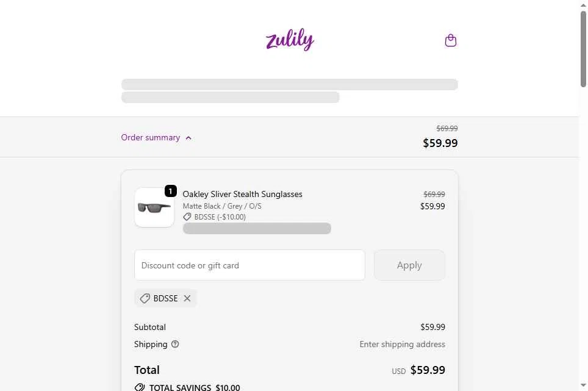Click the Zulily logo
The height and width of the screenshot is (391, 588).
(x=290, y=41)
